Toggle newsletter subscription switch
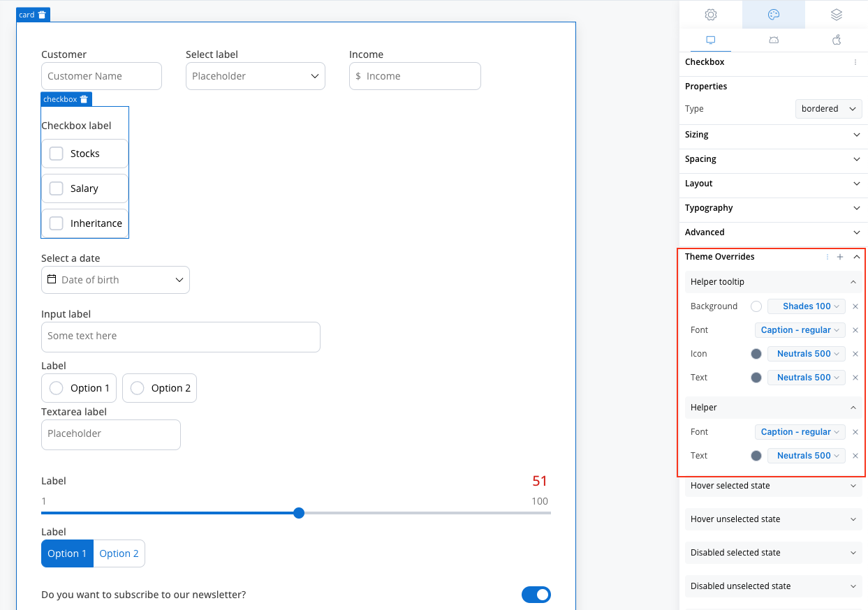The height and width of the screenshot is (610, 868). point(536,595)
